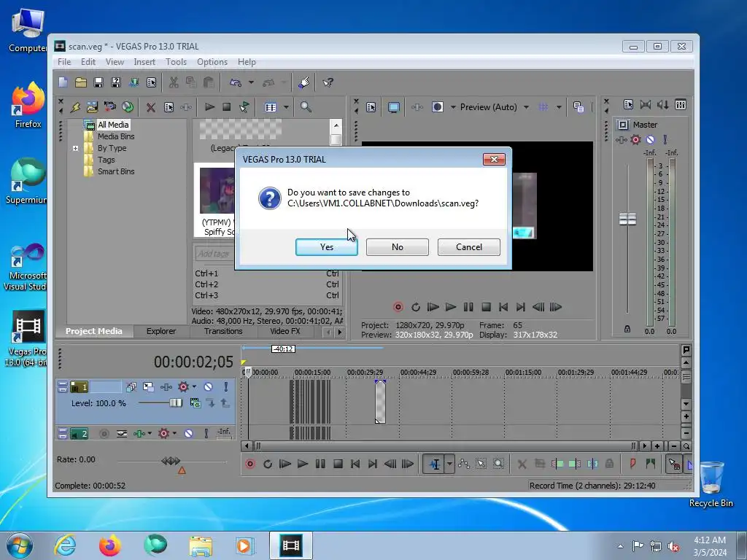Mute the Master bus
The width and height of the screenshot is (747, 560).
point(650,139)
